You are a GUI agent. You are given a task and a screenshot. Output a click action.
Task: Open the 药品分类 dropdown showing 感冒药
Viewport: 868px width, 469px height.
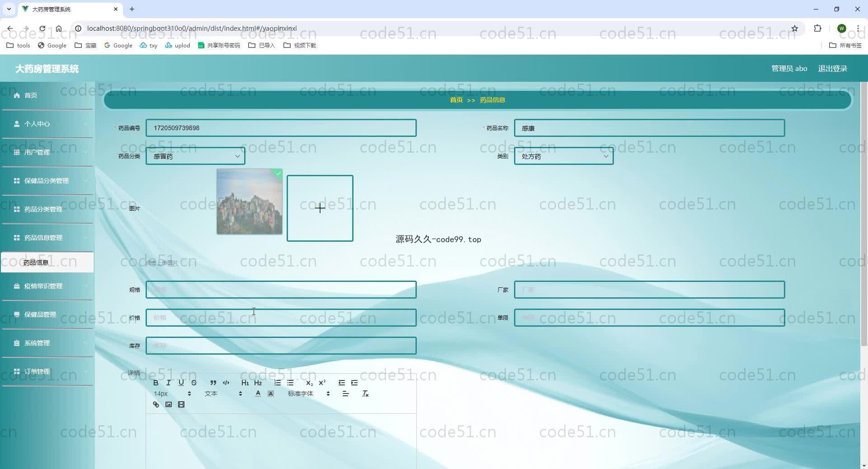click(x=195, y=156)
